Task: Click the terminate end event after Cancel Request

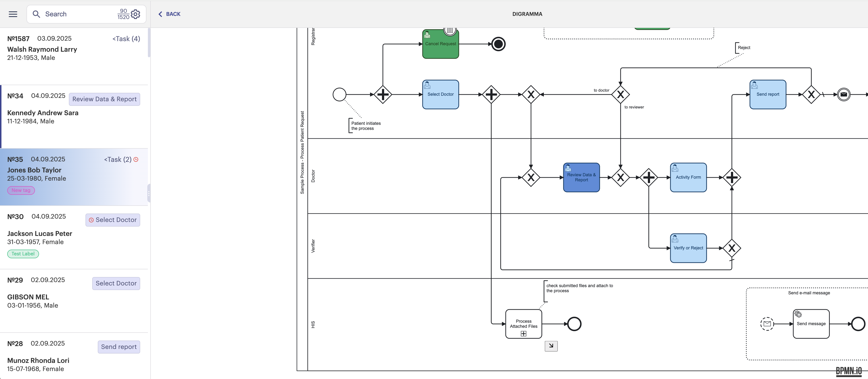Action: point(498,44)
